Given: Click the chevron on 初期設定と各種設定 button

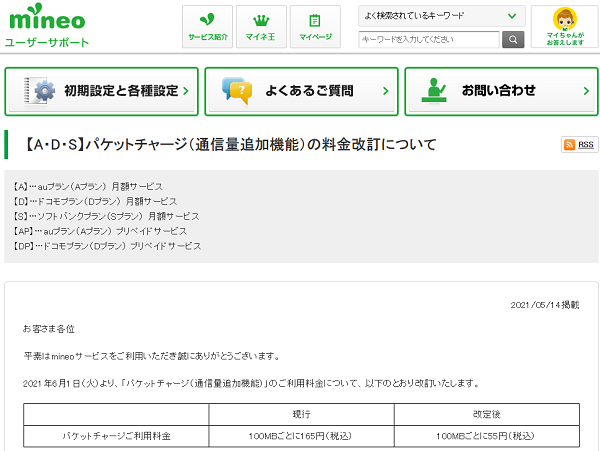Looking at the screenshot, I should pyautogui.click(x=186, y=91).
